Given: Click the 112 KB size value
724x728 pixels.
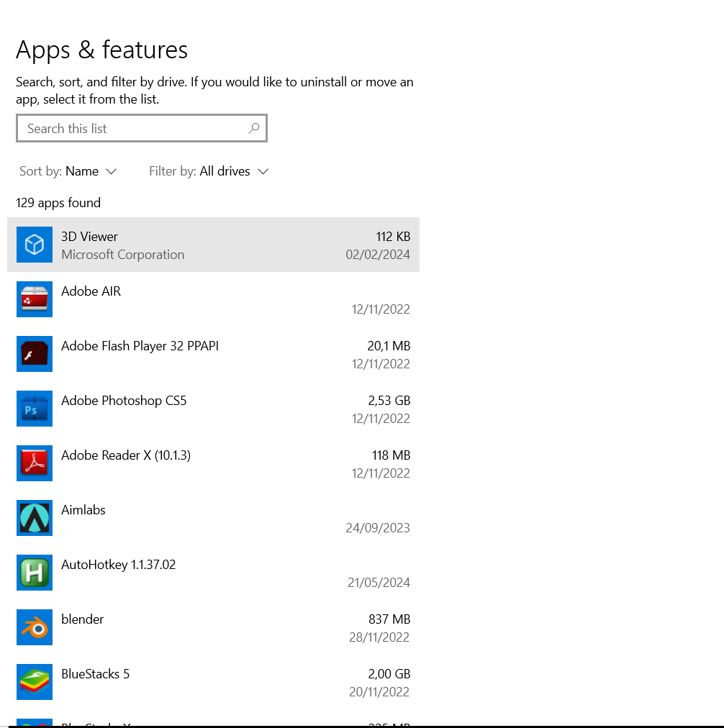Looking at the screenshot, I should 393,237.
